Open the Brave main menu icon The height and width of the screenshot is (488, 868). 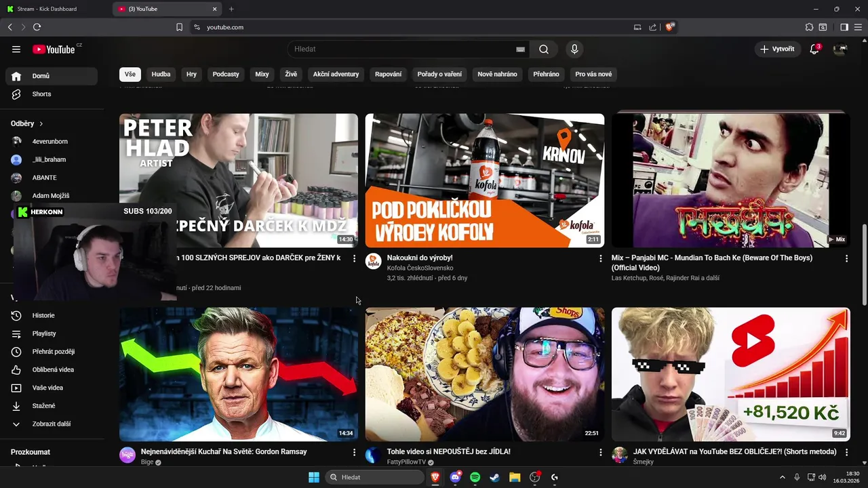(858, 27)
